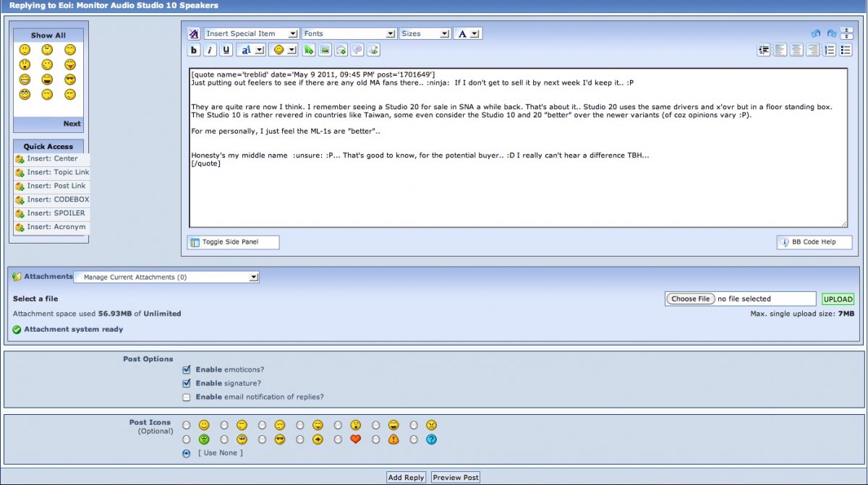The height and width of the screenshot is (485, 868).
Task: Open the font color A dropdown
Action: pos(467,33)
